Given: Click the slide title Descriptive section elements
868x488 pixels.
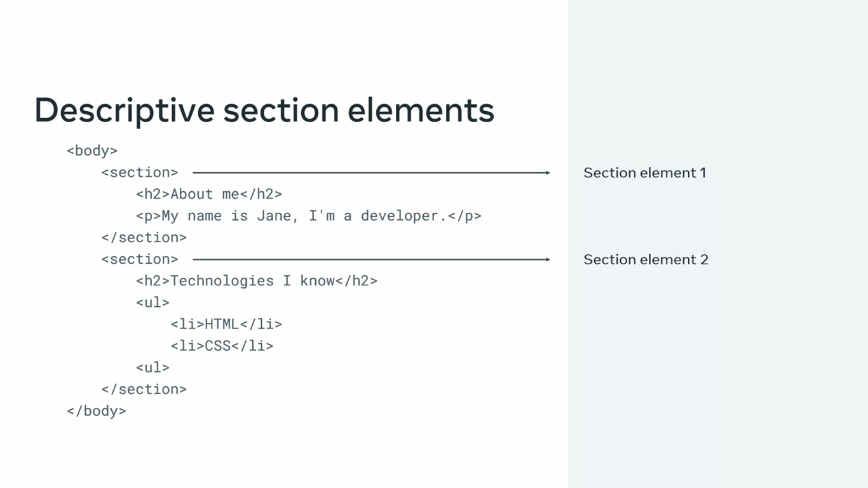Looking at the screenshot, I should (x=264, y=110).
